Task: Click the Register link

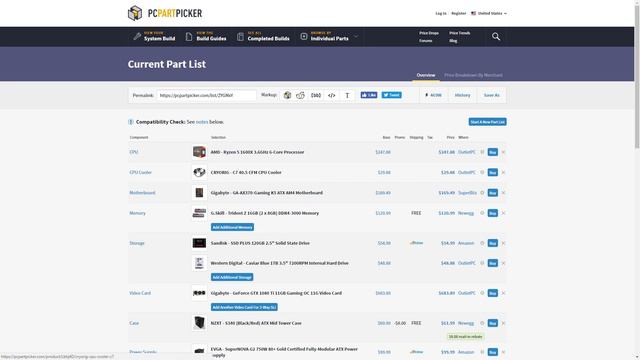Action: pyautogui.click(x=459, y=13)
